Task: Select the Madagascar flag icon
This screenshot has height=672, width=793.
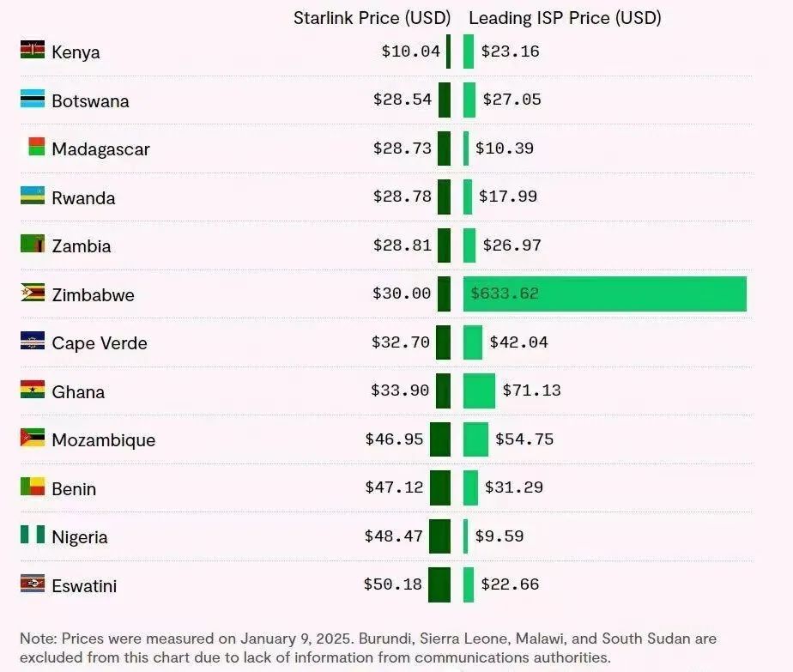Action: [x=36, y=147]
